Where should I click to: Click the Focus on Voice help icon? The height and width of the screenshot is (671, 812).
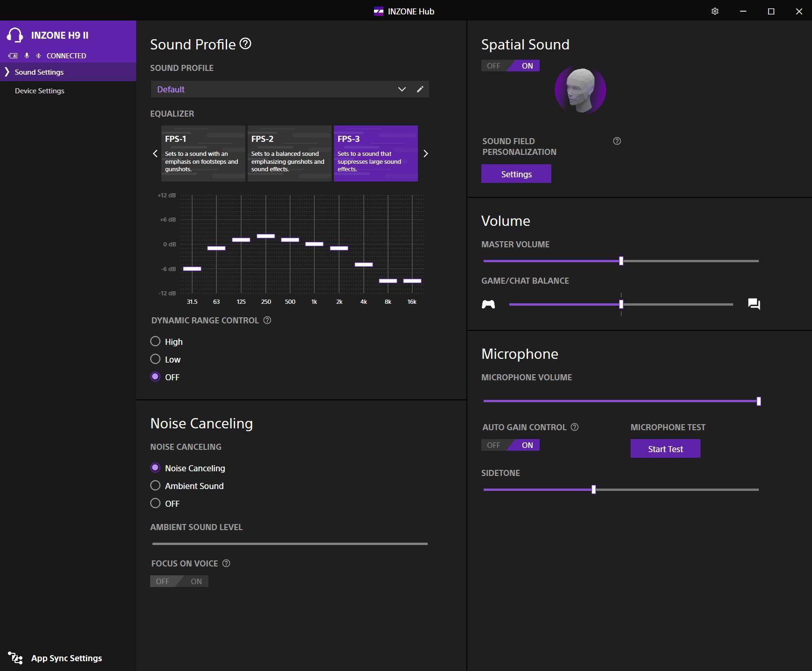tap(226, 563)
